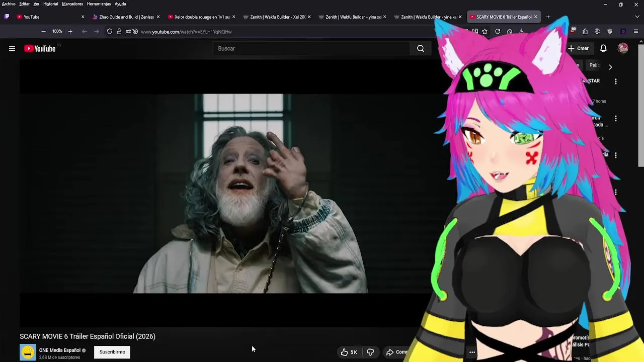
Task: Open the site permissions icon in address bar
Action: pos(128,32)
